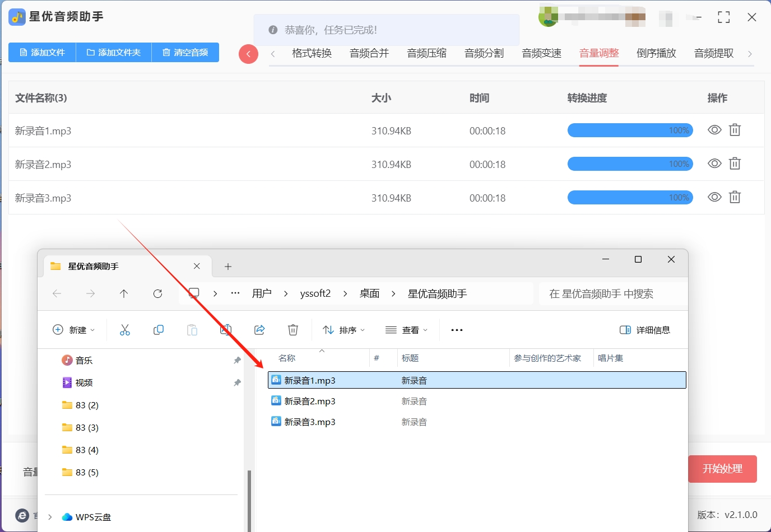Select 新录音2.mp3 in File Explorer

click(x=477, y=401)
